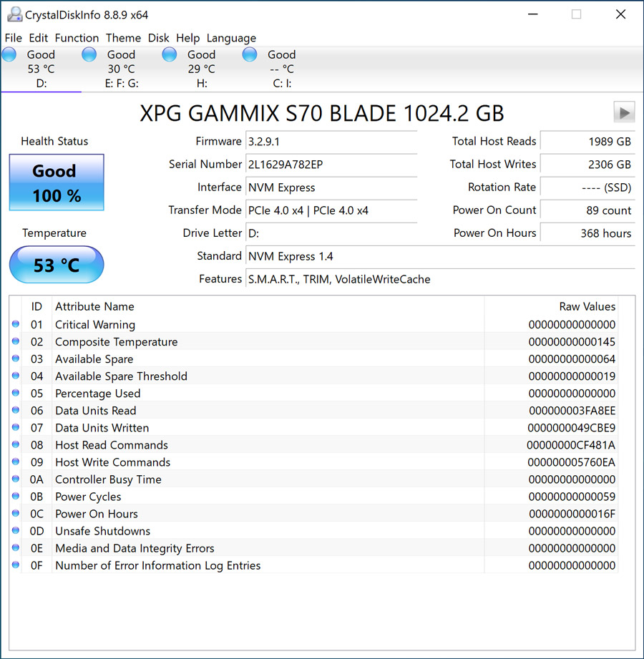The width and height of the screenshot is (644, 659).
Task: Open the Edit menu
Action: (38, 38)
